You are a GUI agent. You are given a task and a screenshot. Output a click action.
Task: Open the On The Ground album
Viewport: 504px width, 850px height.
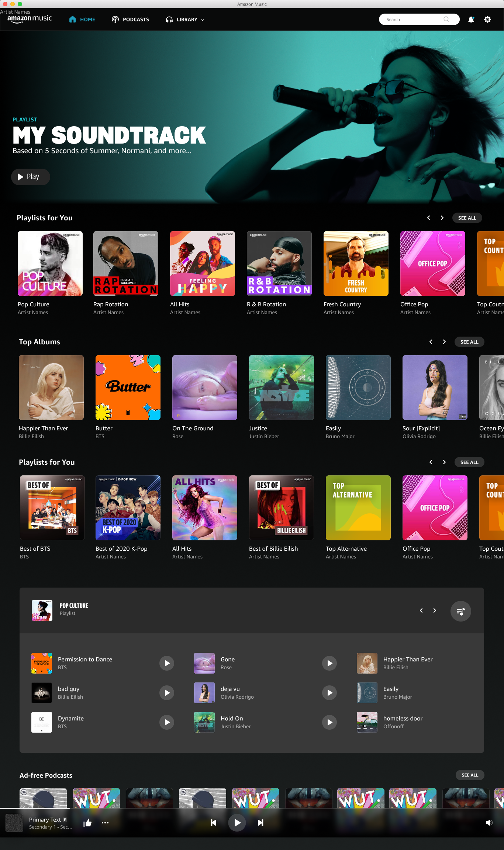[205, 388]
